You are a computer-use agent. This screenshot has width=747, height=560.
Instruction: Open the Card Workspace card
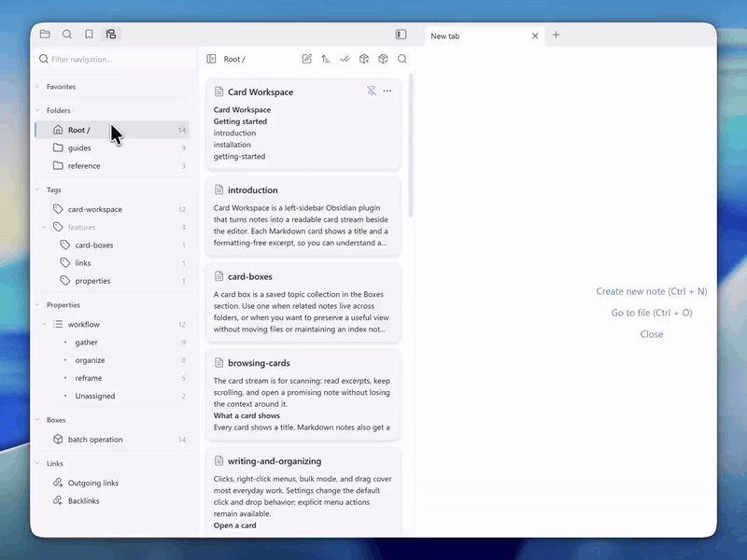(x=303, y=124)
